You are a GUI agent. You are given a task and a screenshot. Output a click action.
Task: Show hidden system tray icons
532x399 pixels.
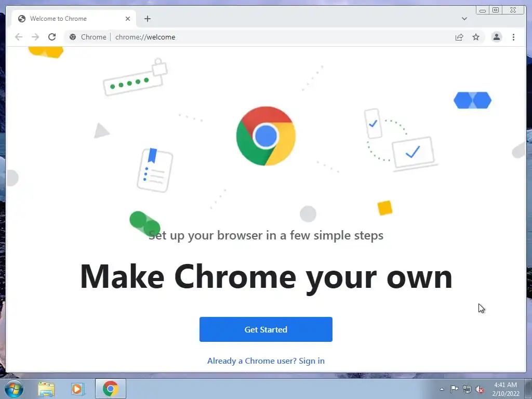click(x=442, y=389)
